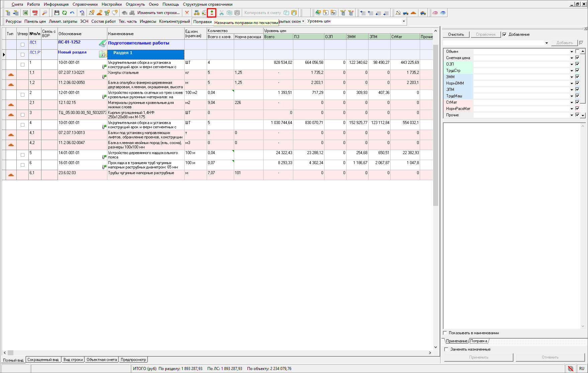This screenshot has width=588, height=373.
Task: Click the green refresh arrows icon
Action: [x=65, y=13]
